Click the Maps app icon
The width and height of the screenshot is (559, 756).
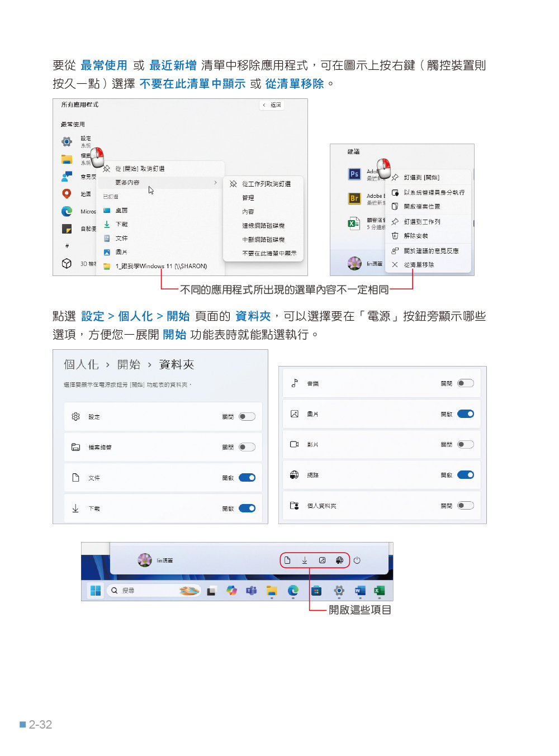point(67,194)
